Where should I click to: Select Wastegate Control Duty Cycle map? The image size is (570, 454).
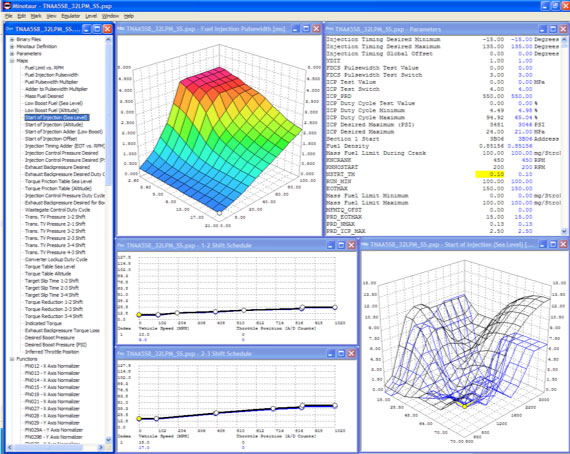[x=57, y=210]
